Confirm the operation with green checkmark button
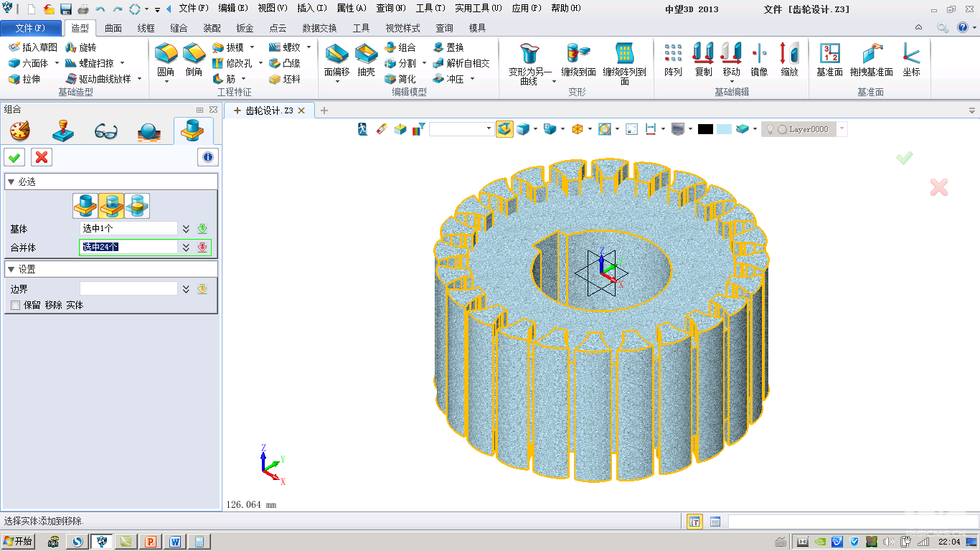The height and width of the screenshot is (551, 980). point(14,157)
